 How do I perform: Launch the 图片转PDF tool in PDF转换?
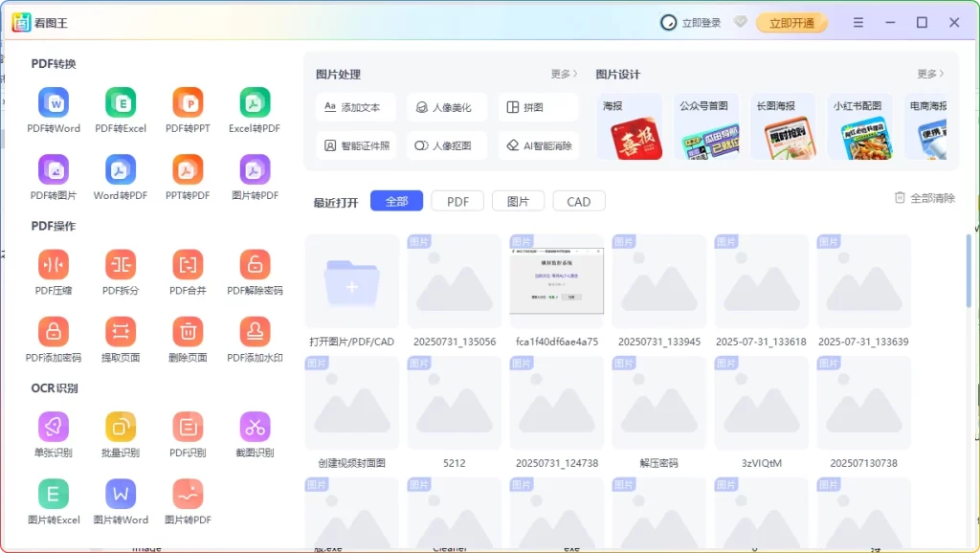click(255, 177)
